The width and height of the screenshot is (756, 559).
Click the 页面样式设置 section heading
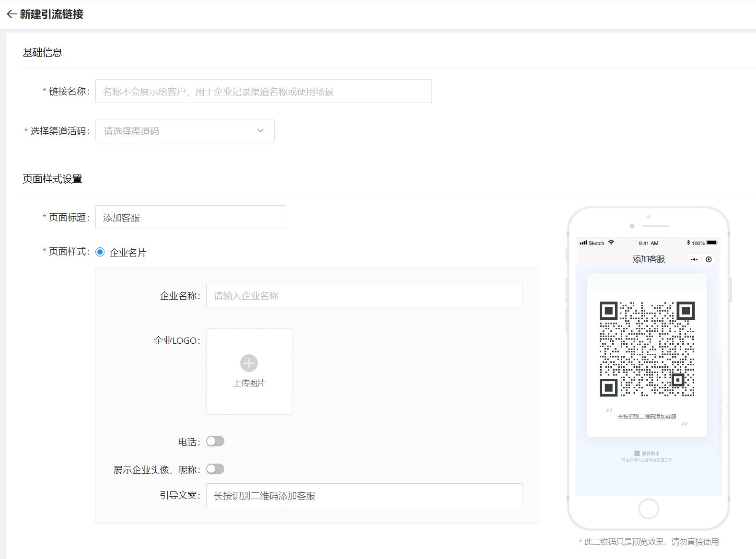53,179
